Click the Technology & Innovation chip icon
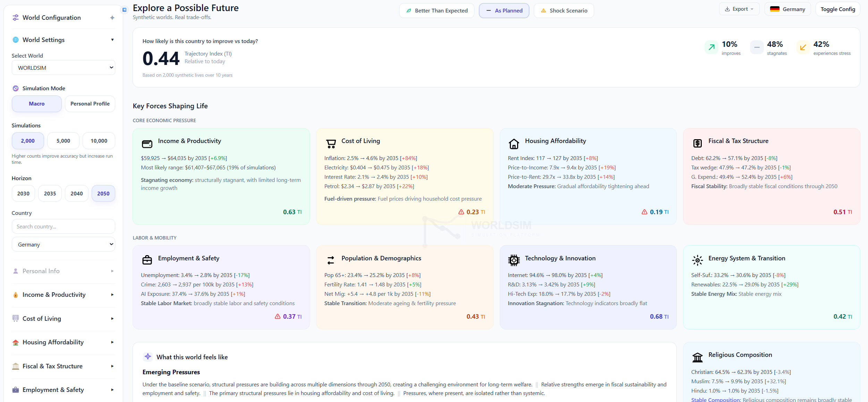Screen dimensions: 868x402 514,260
